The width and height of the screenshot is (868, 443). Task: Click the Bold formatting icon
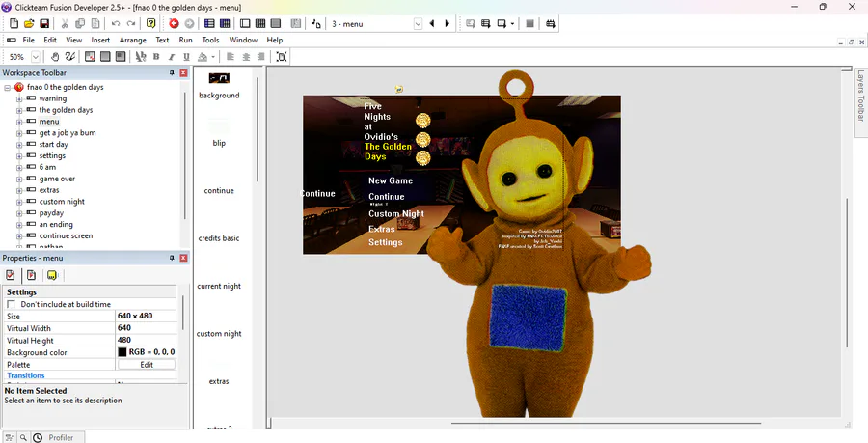click(x=156, y=57)
